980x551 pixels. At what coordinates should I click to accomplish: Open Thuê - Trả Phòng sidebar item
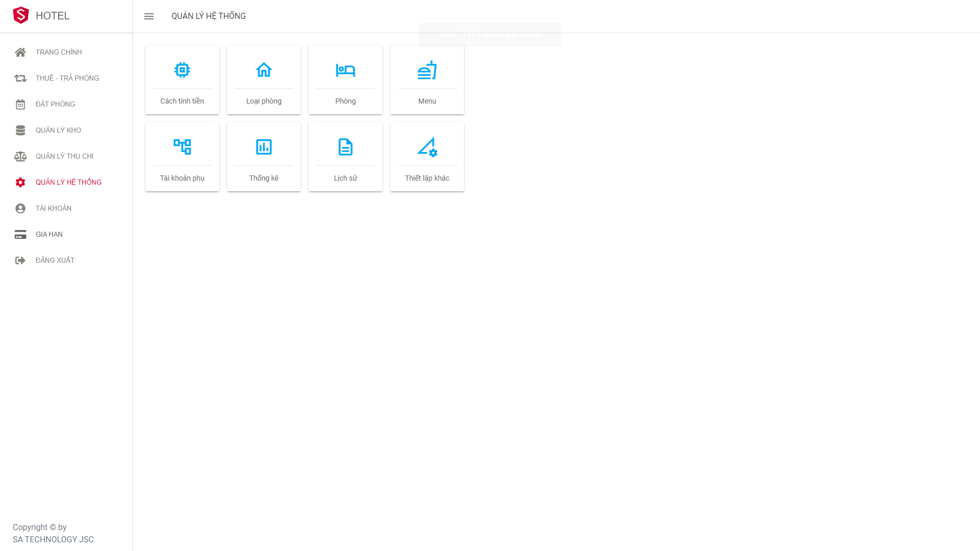(x=67, y=78)
